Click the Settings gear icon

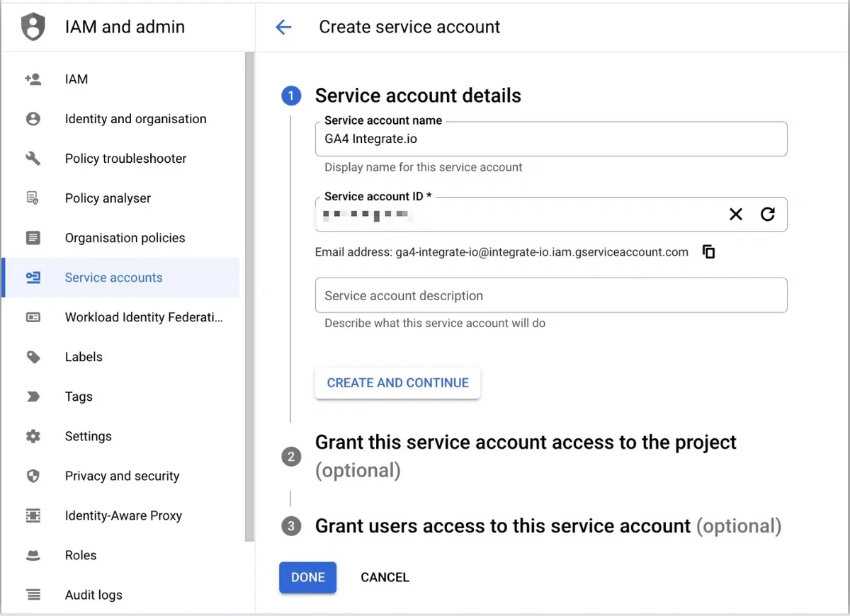point(33,436)
